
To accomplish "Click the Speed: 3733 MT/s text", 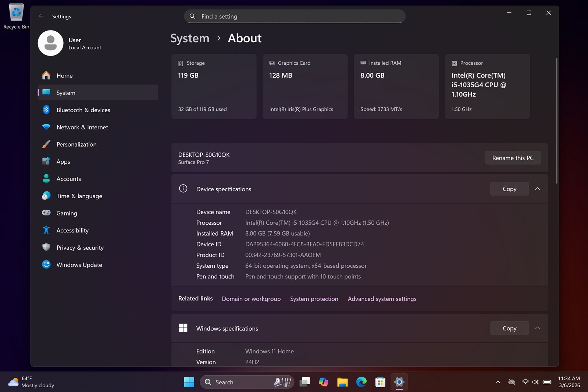I will (381, 109).
